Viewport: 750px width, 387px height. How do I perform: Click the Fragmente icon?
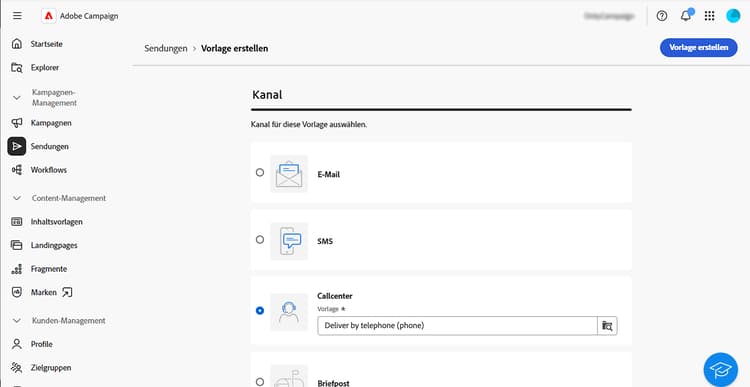pyautogui.click(x=17, y=269)
